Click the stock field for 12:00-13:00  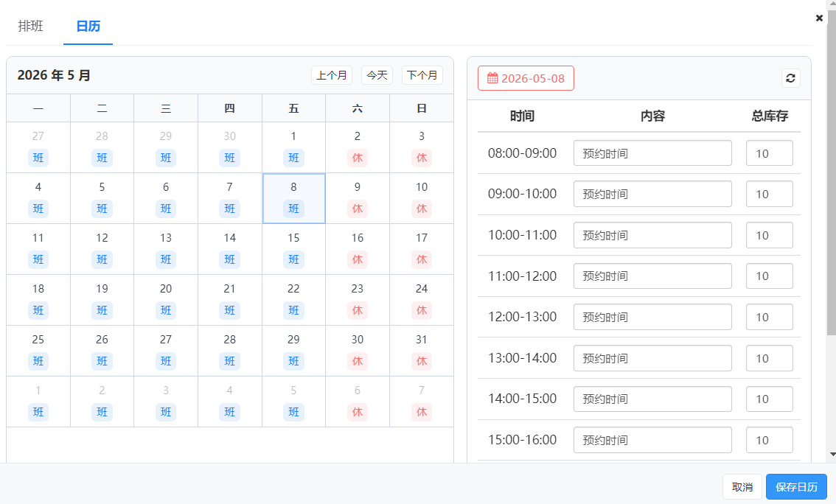click(x=770, y=317)
